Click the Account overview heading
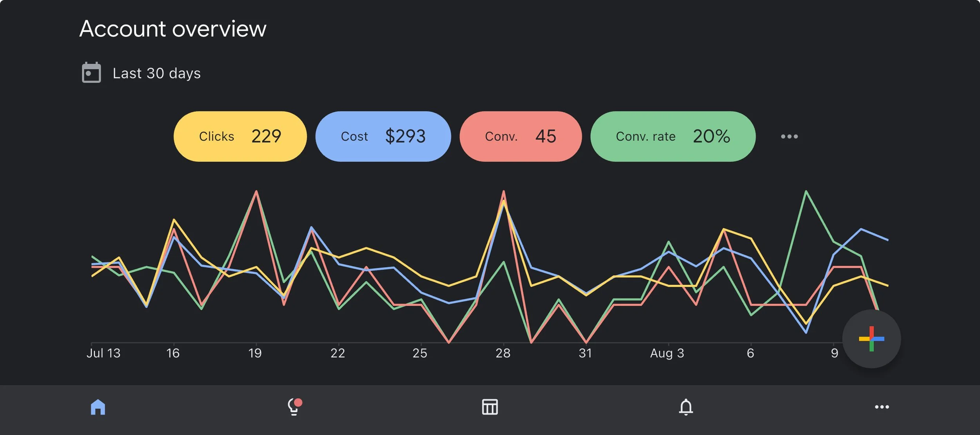This screenshot has height=435, width=980. pyautogui.click(x=173, y=29)
